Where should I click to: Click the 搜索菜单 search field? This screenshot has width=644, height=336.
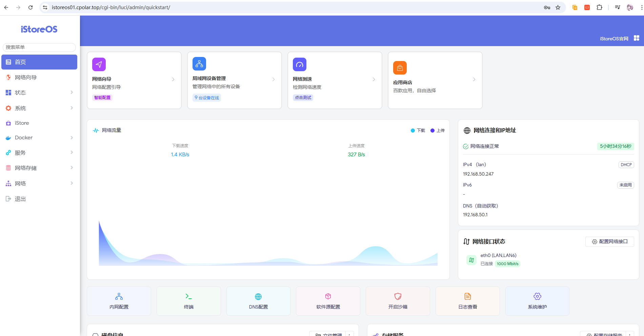(x=39, y=47)
